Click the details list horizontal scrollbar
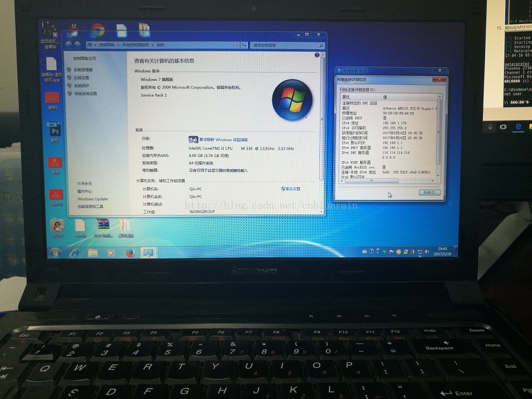Screen dimensions: 532x399 [372, 181]
